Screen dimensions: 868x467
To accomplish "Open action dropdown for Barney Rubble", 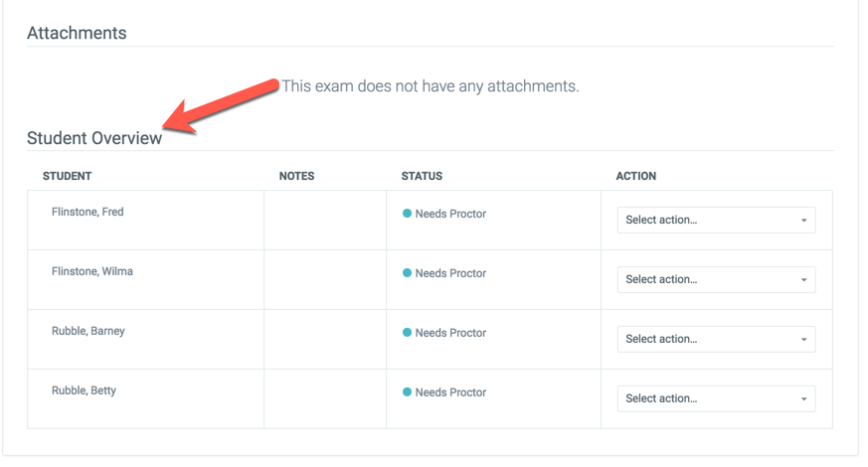I will (716, 339).
